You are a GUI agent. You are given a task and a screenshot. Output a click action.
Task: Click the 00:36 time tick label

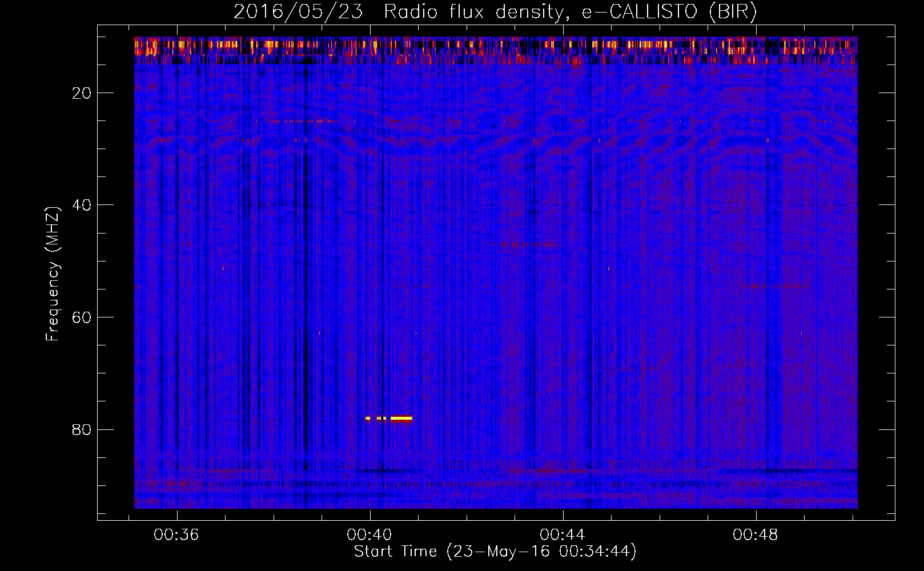176,535
